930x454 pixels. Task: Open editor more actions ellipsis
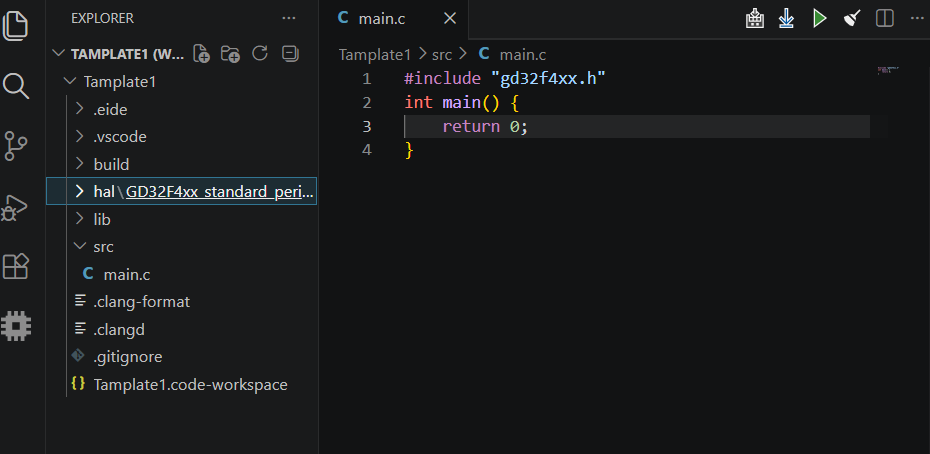point(917,18)
